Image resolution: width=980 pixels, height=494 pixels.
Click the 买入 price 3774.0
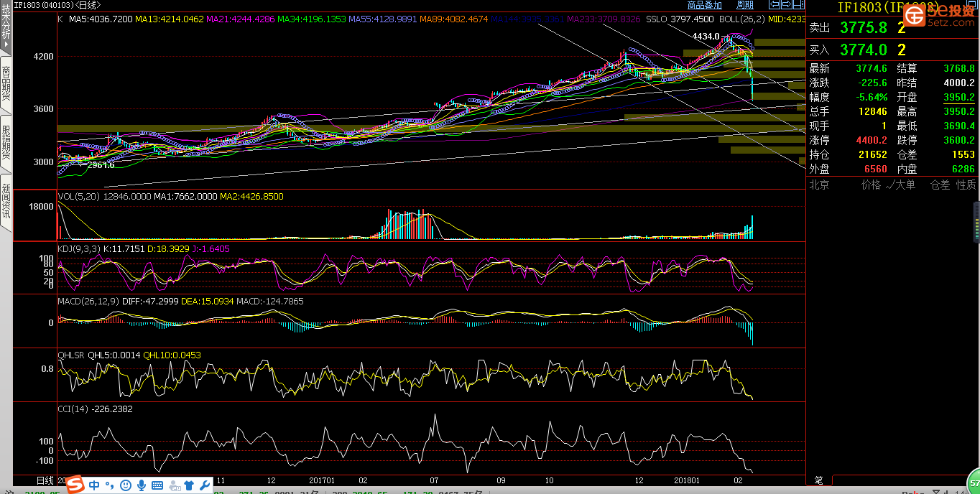point(864,50)
